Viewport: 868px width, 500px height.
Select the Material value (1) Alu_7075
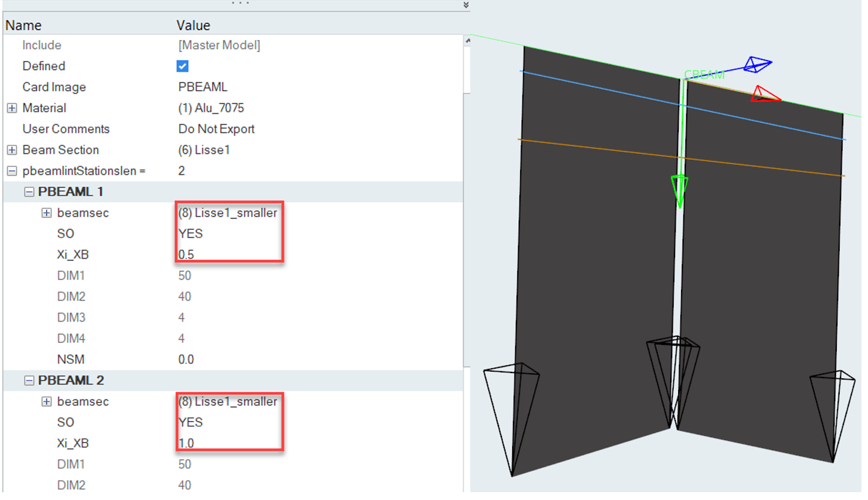(x=211, y=108)
